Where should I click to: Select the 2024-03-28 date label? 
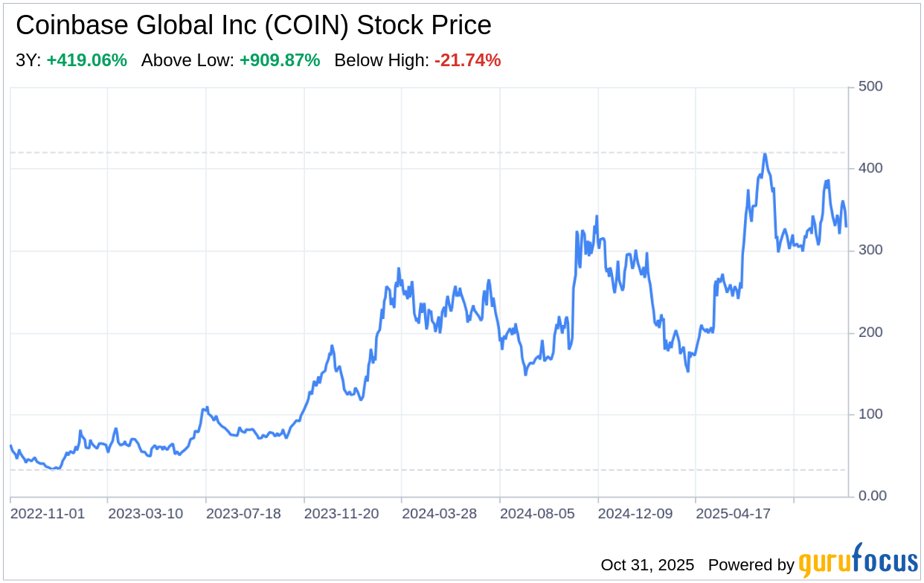tap(439, 514)
